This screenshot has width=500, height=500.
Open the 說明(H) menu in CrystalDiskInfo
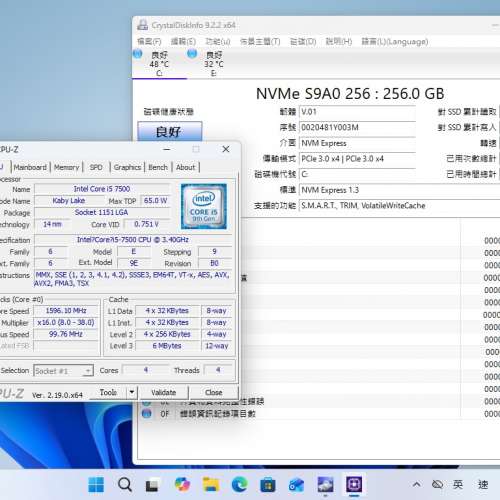[339, 42]
